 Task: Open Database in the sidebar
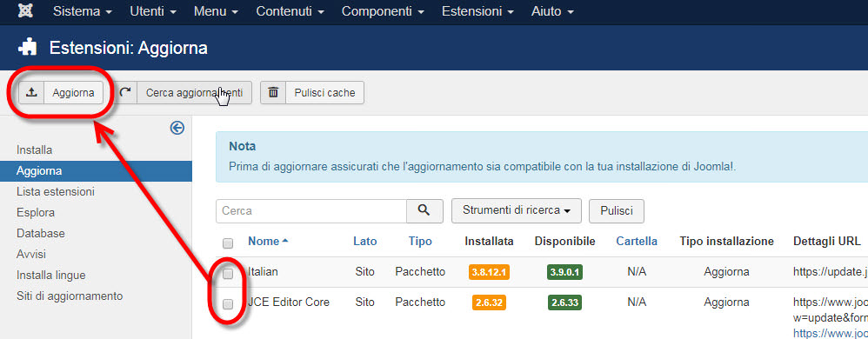(40, 233)
